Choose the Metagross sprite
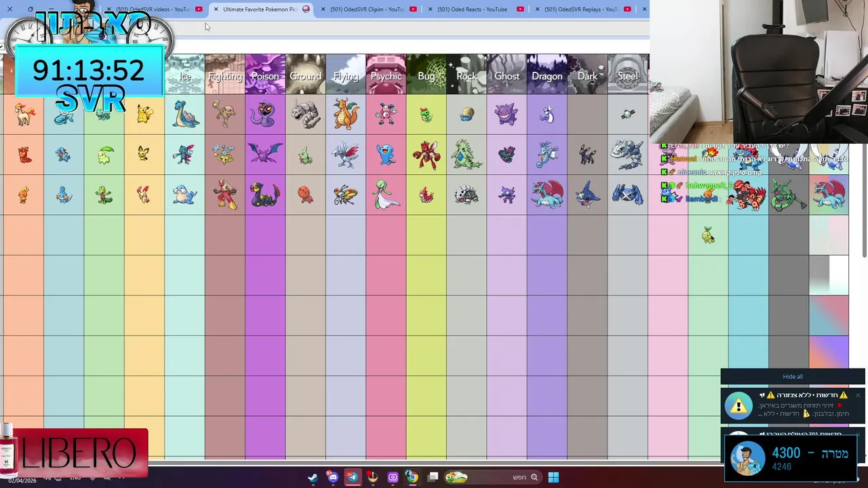 tap(627, 195)
